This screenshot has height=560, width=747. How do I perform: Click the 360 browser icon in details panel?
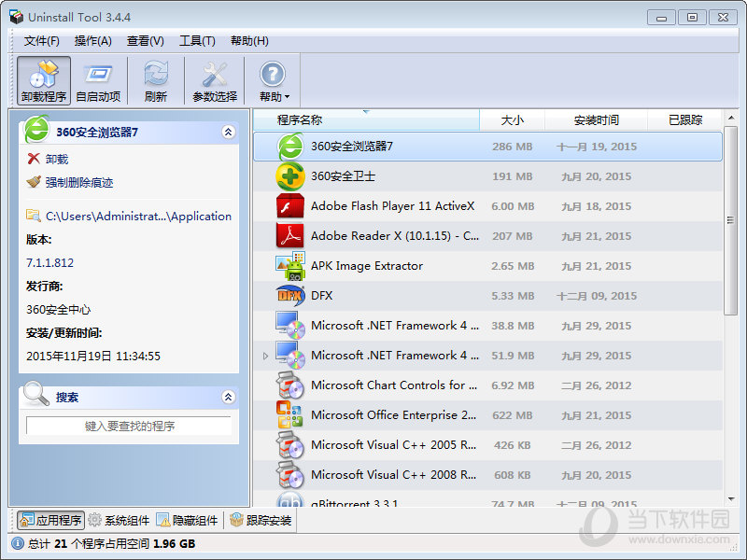tap(36, 130)
